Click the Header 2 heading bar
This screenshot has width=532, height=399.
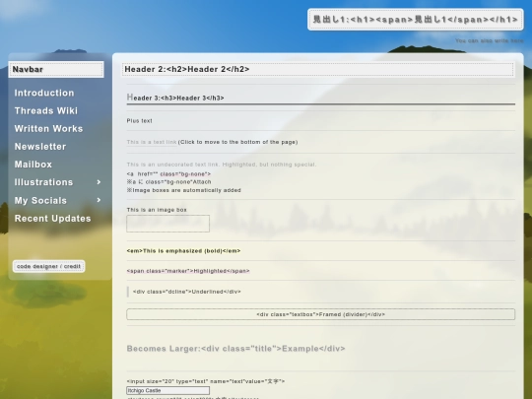click(x=317, y=70)
